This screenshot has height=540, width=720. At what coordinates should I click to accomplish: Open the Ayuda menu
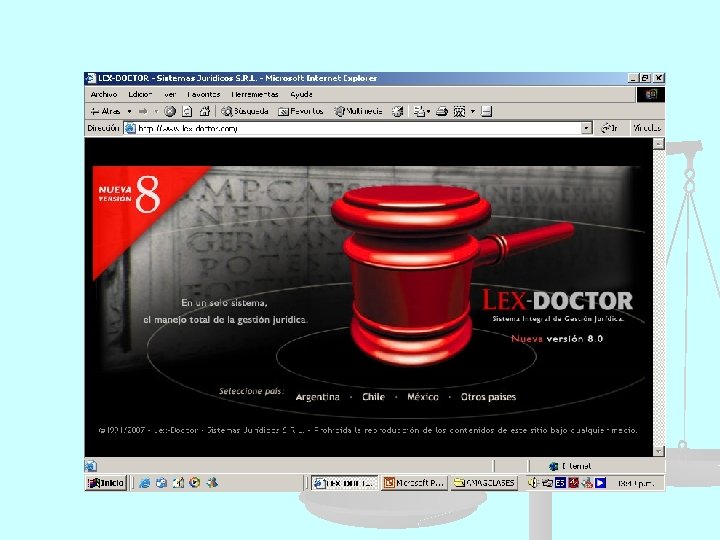(301, 94)
